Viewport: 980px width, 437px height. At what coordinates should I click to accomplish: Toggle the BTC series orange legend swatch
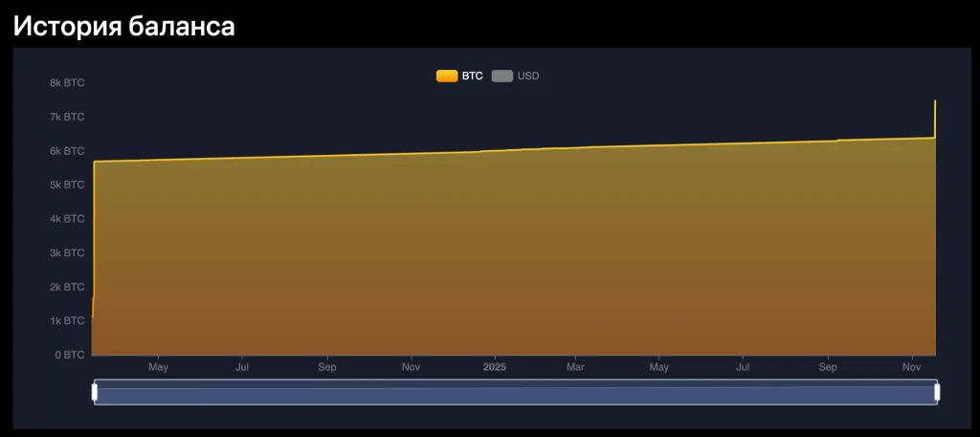tap(447, 76)
